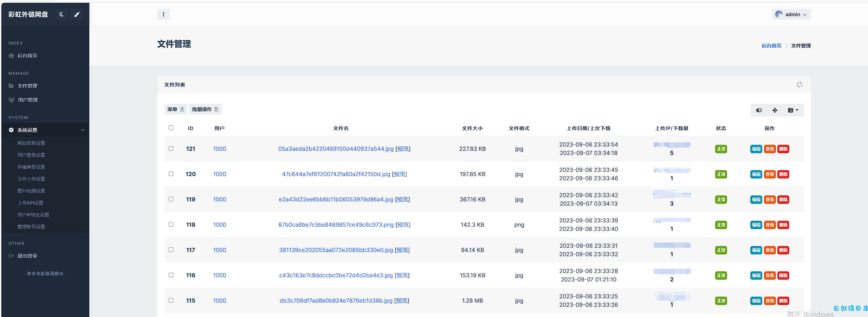Check the box for file ID 116
The image size is (868, 317).
tap(171, 275)
